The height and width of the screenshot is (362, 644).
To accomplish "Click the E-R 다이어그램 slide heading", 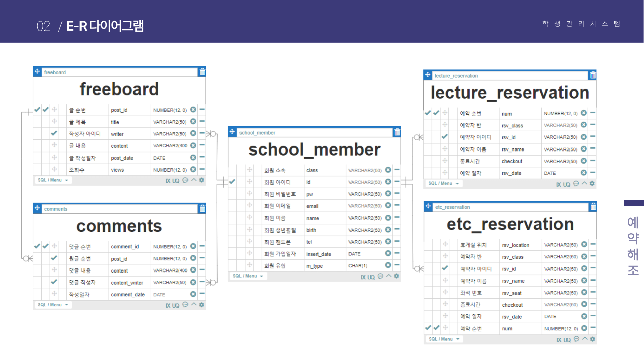I will (105, 26).
